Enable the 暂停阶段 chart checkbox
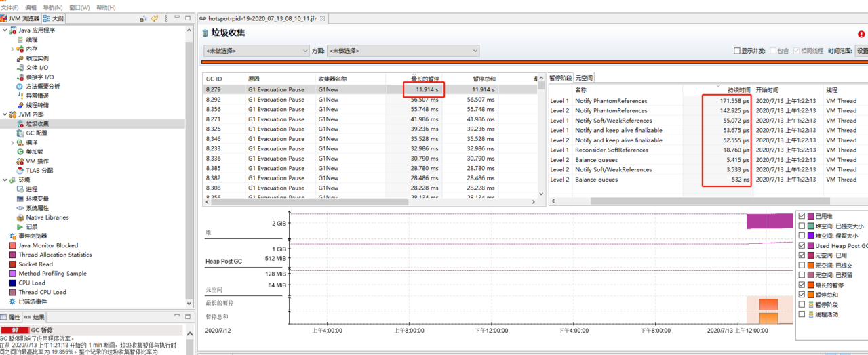This screenshot has width=868, height=355. (x=802, y=305)
